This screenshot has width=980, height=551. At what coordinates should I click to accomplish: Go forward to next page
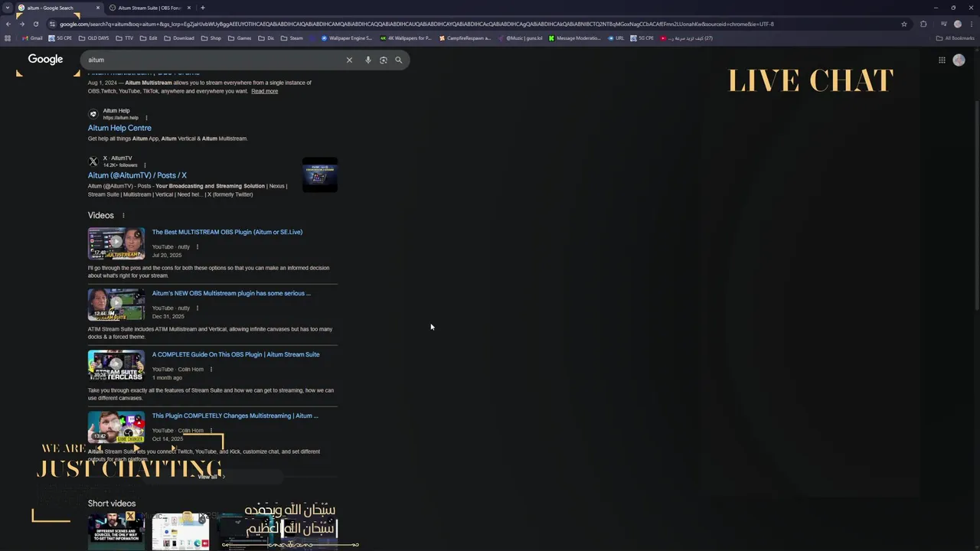pyautogui.click(x=21, y=24)
